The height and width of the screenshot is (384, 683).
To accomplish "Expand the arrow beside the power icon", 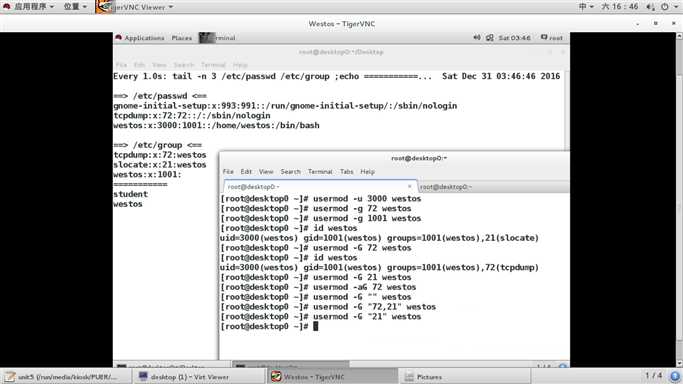I will pyautogui.click(x=676, y=7).
